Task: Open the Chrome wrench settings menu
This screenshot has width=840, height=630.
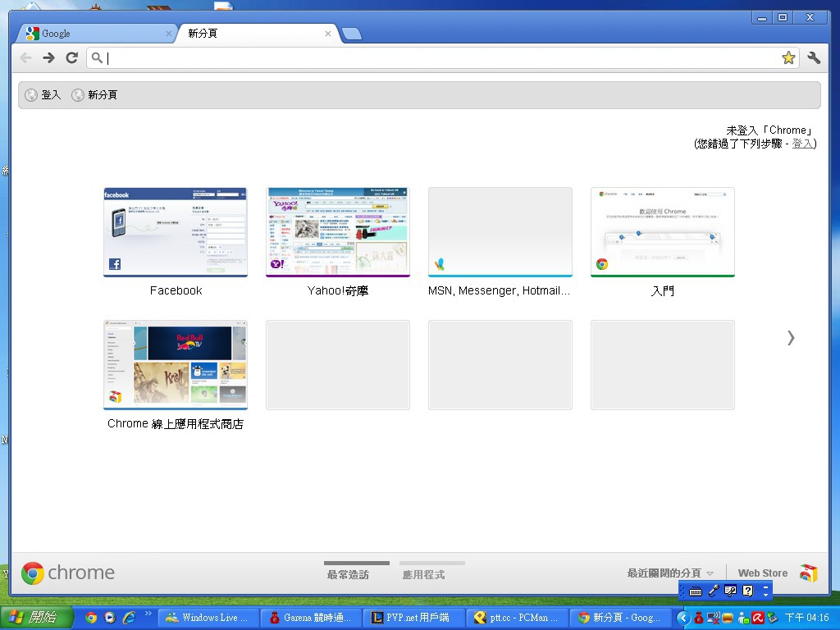Action: pyautogui.click(x=814, y=58)
